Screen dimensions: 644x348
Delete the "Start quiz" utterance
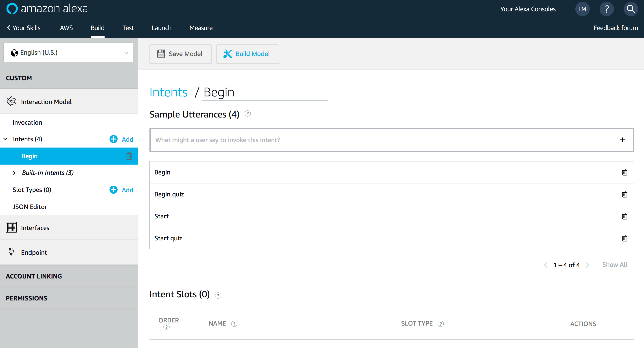[624, 238]
